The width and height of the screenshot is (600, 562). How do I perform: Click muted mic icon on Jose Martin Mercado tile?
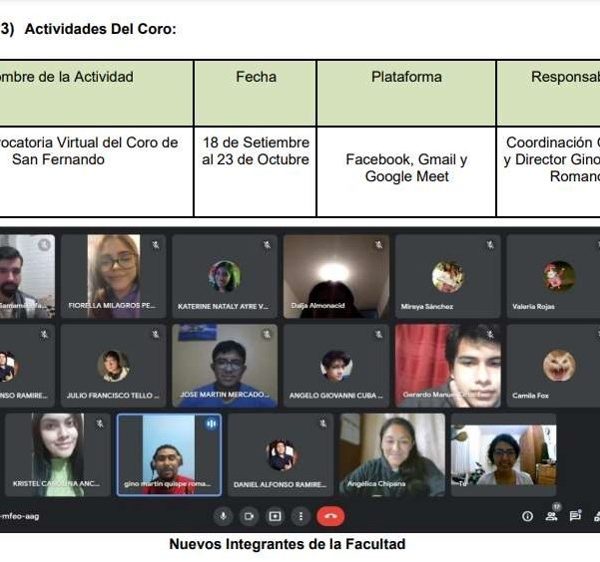[267, 335]
